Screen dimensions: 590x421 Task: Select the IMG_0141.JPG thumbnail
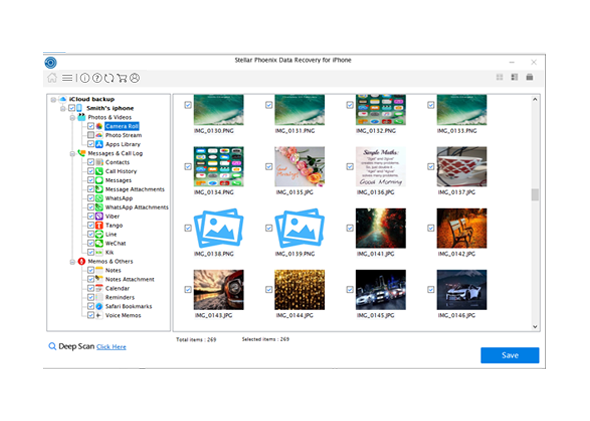(381, 228)
